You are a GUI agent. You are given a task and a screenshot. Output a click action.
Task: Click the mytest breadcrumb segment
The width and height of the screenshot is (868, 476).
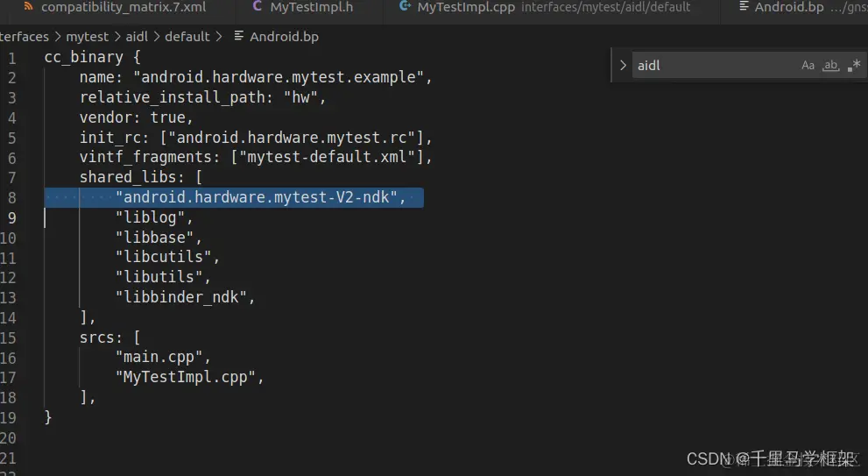87,37
